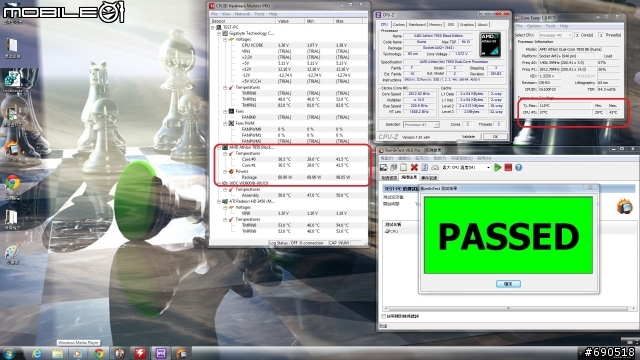Open Windows Explorer folder on taskbar
The image size is (640, 360).
(57, 353)
